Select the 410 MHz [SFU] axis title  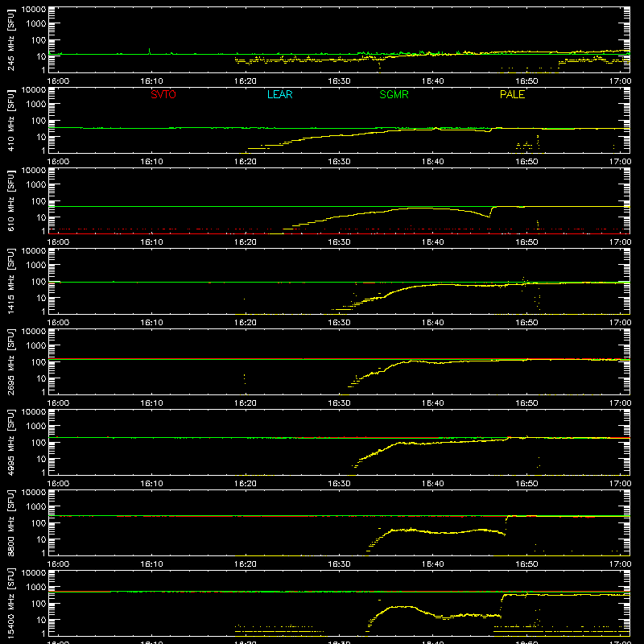(x=11, y=120)
